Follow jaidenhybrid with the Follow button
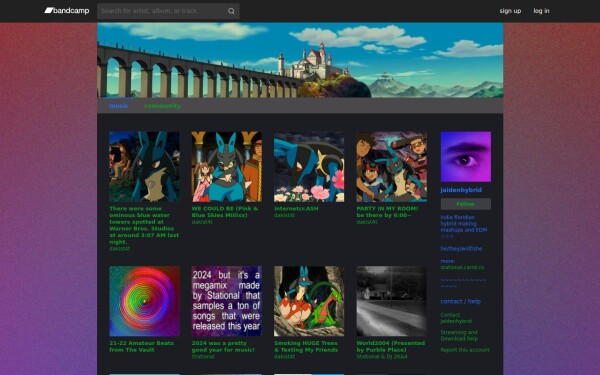The width and height of the screenshot is (600, 375). coord(466,204)
